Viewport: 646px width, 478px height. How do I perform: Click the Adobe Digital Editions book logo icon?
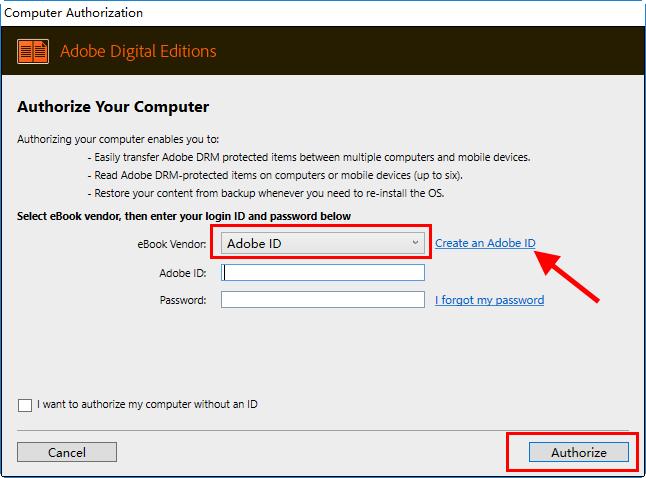point(33,52)
